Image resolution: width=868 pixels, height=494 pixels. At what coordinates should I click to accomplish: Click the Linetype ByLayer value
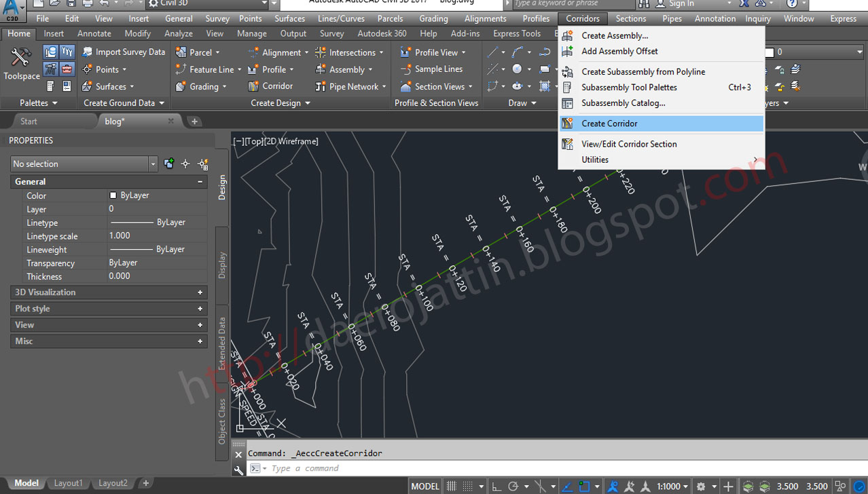point(157,223)
